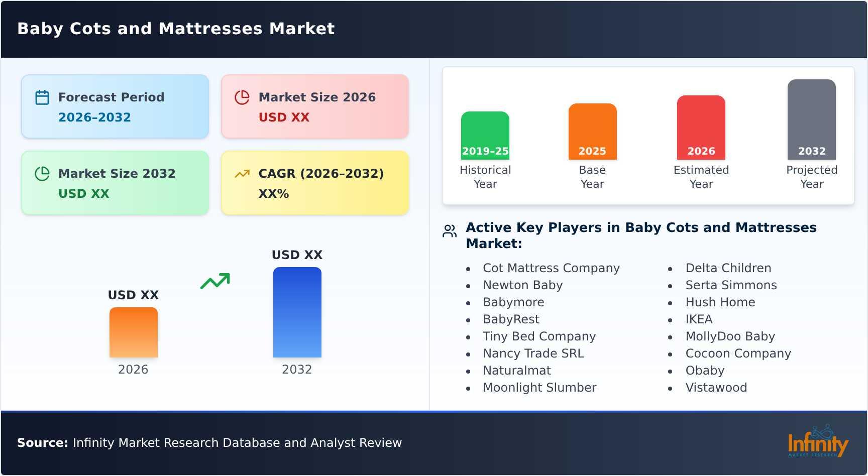Click the blue 2032 market size bar
868x476 pixels.
click(x=297, y=312)
